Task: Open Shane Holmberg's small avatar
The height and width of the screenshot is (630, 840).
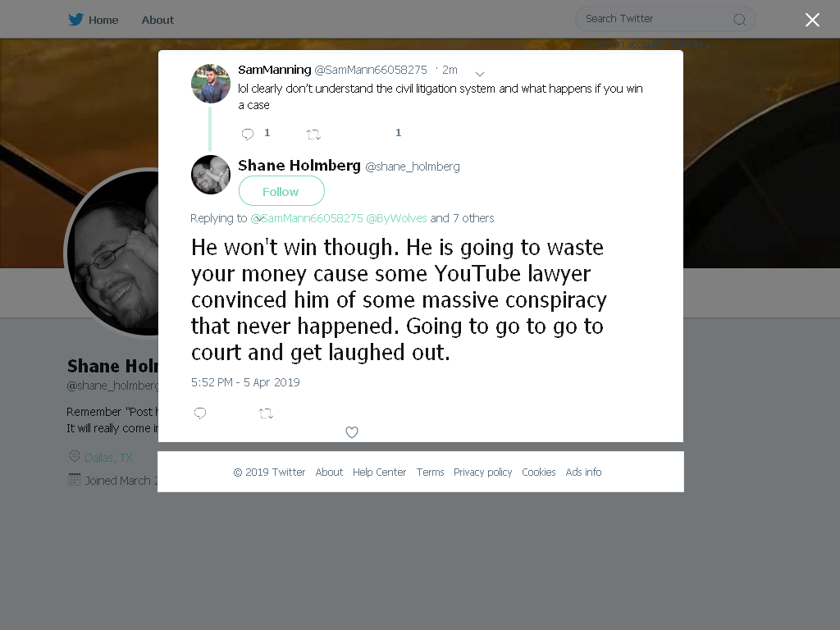Action: (211, 175)
